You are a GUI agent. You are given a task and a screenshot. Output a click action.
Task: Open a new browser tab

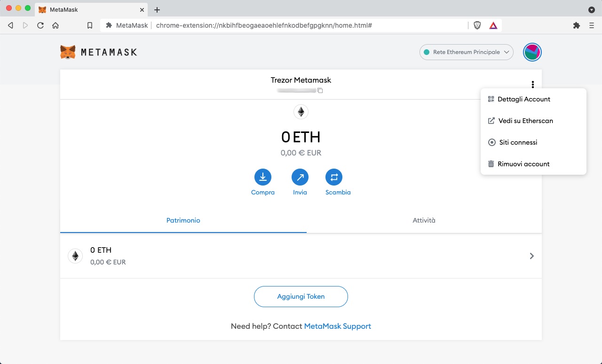tap(157, 10)
